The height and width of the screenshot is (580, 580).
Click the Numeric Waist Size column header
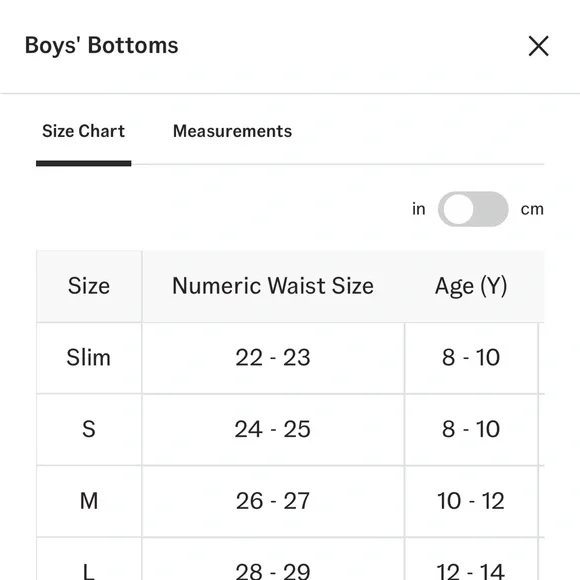tap(273, 286)
